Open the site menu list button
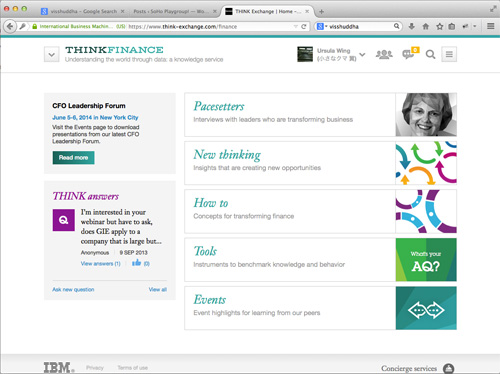Image resolution: width=500 pixels, height=374 pixels. pyautogui.click(x=449, y=54)
